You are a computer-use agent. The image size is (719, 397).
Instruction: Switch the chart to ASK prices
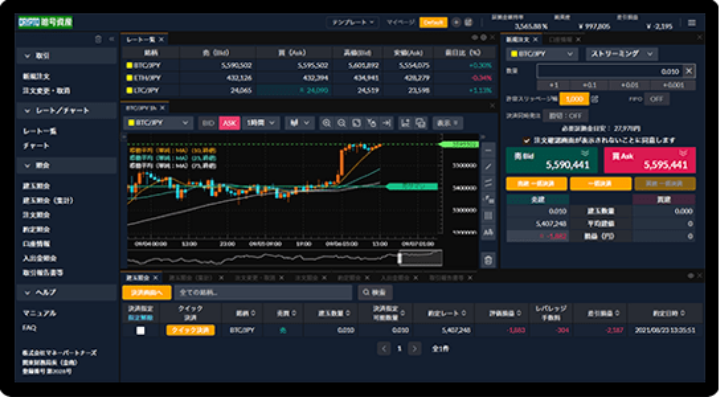pos(229,123)
